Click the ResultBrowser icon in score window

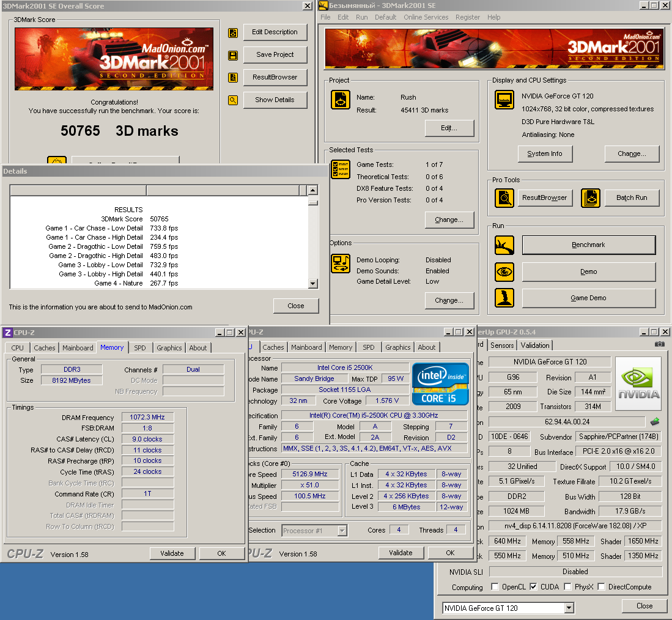233,78
